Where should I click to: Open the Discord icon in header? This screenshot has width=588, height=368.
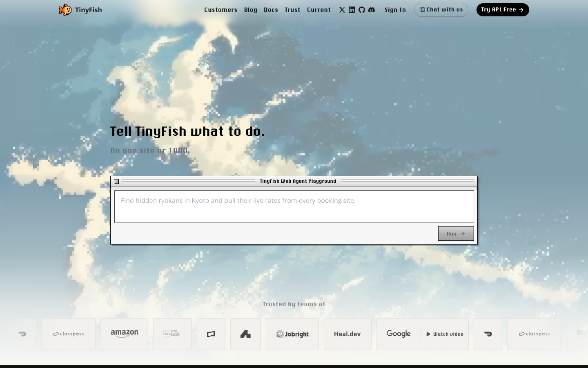[x=372, y=10]
